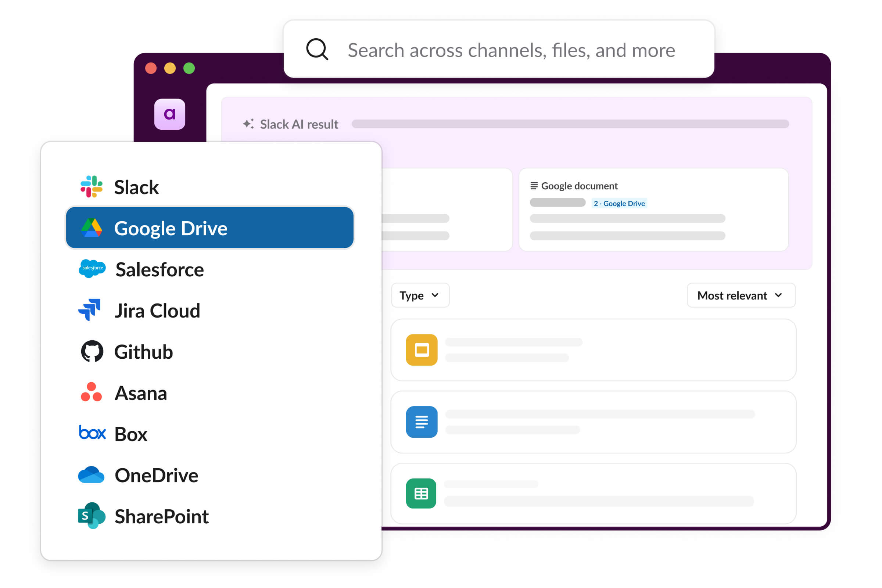
Task: Select the Salesforce cloud icon
Action: [x=92, y=269]
